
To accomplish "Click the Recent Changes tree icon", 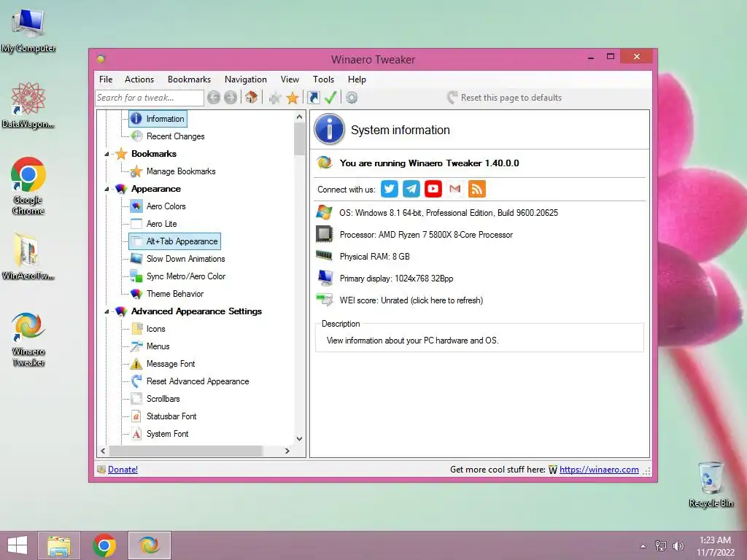I will pos(136,136).
